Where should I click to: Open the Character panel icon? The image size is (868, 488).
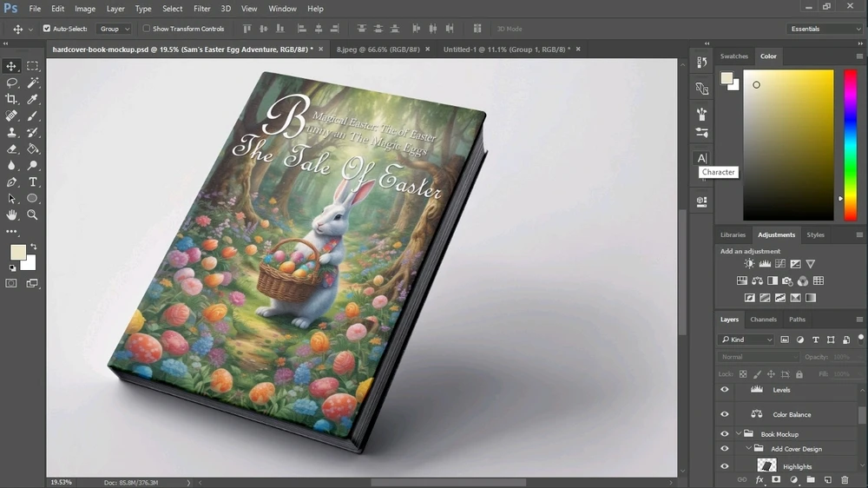click(x=701, y=158)
